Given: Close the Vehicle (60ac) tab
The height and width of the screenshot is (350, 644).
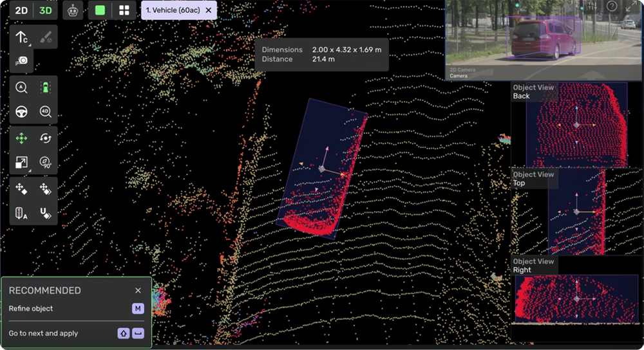Looking at the screenshot, I should (x=208, y=10).
